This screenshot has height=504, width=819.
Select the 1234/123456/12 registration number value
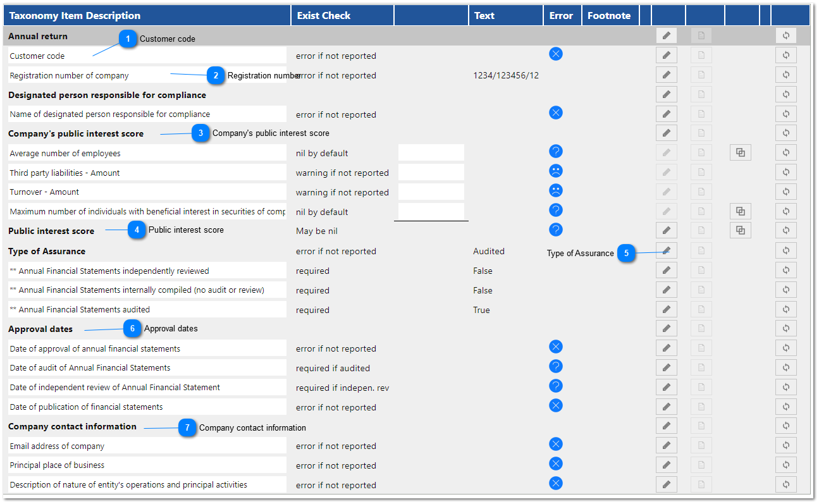click(x=506, y=75)
